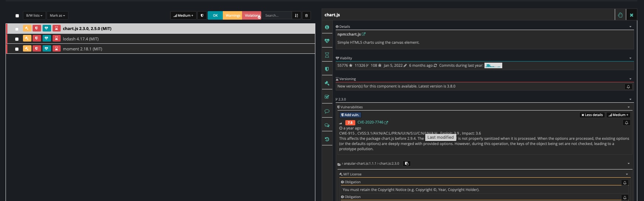Collapse the Details section arrow
This screenshot has height=201, width=644.
(630, 27)
